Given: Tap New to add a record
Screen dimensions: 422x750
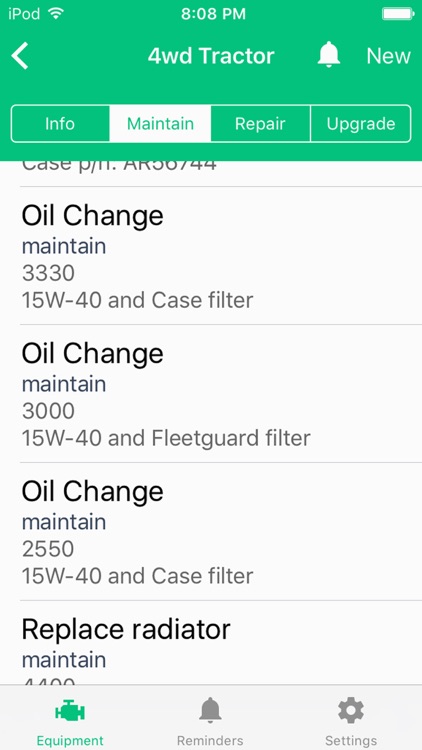Looking at the screenshot, I should tap(388, 56).
